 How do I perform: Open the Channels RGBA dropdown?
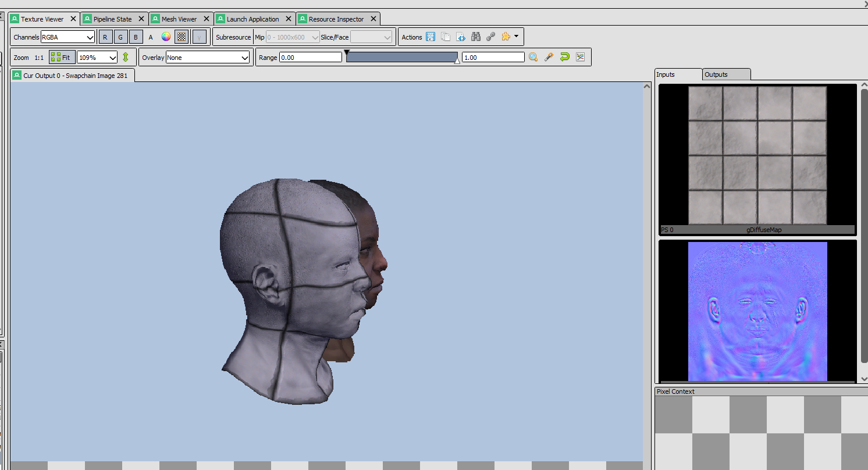click(67, 37)
